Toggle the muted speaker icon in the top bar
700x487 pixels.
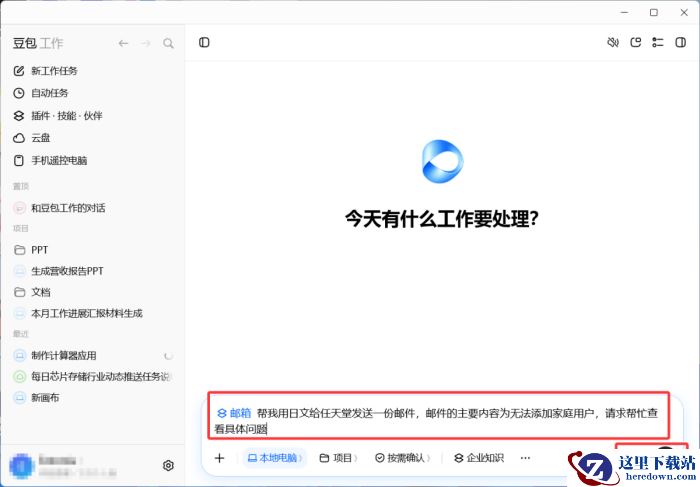click(613, 42)
